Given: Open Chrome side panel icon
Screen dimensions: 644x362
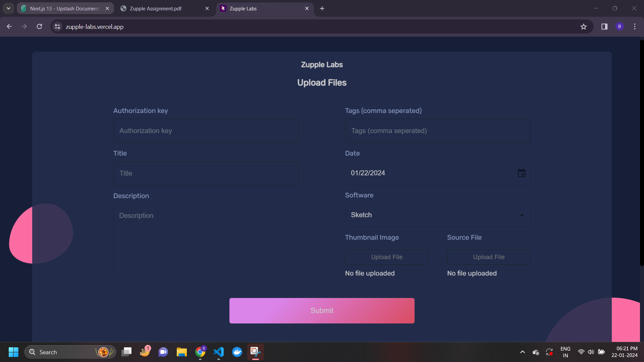Looking at the screenshot, I should tap(604, 27).
